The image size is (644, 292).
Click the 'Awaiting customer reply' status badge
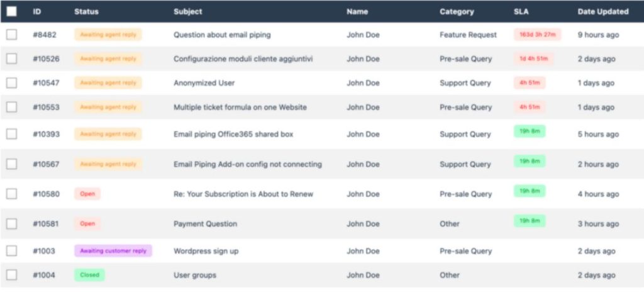coord(113,251)
